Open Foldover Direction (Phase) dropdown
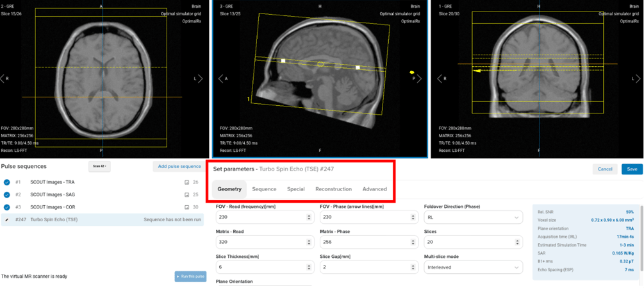 click(473, 217)
